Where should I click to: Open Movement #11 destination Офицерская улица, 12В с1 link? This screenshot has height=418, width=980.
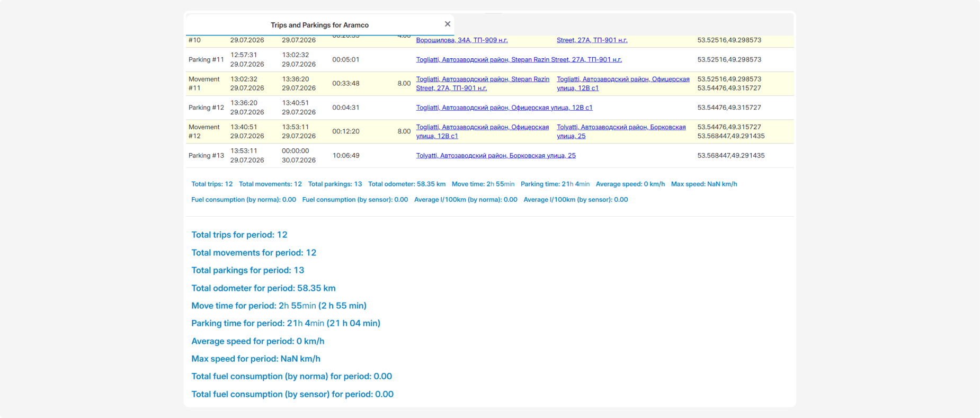[x=623, y=84]
